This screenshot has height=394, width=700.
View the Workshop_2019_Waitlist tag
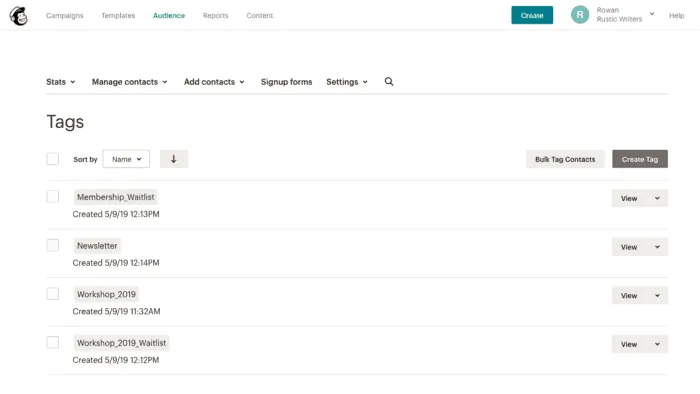(x=629, y=344)
